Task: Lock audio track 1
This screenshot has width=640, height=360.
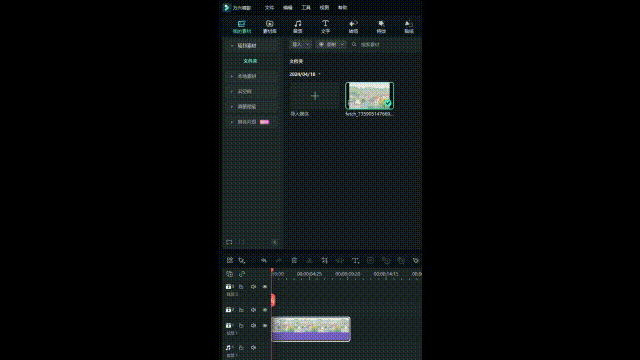Action: (x=241, y=348)
